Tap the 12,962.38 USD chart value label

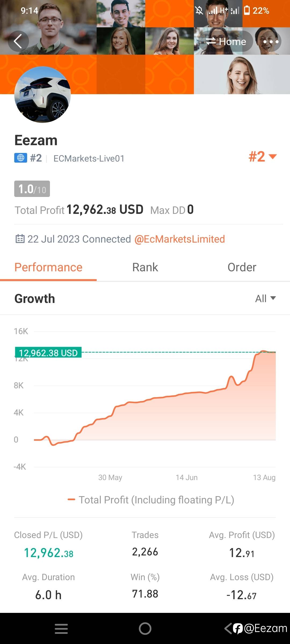[x=48, y=353]
